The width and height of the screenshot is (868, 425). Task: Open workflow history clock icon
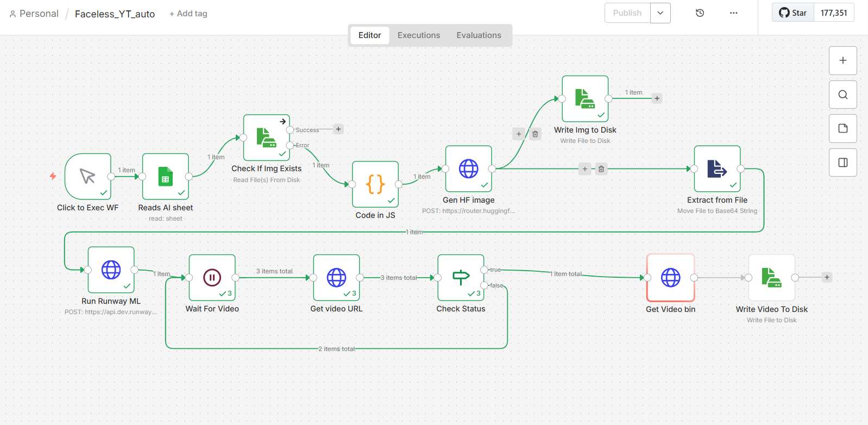[700, 13]
